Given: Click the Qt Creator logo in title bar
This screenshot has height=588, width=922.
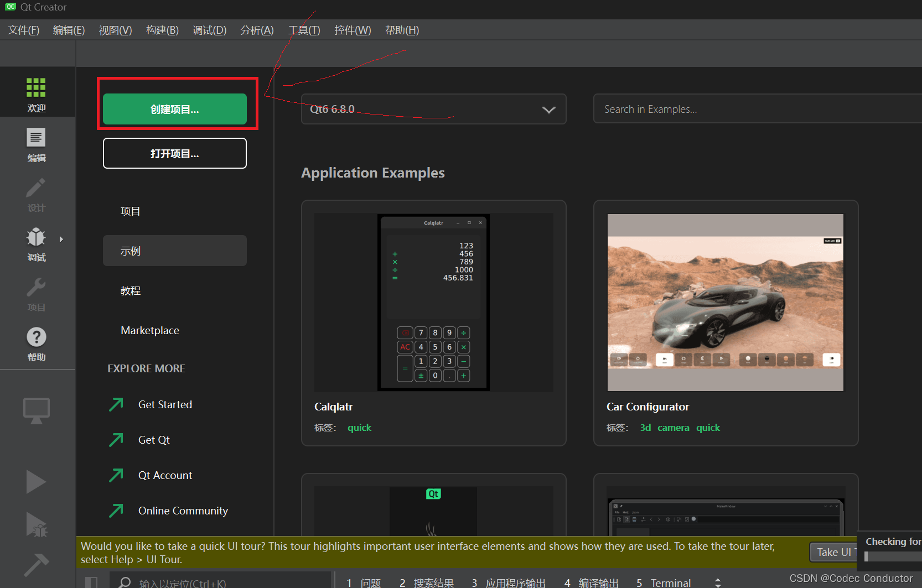Looking at the screenshot, I should tap(11, 7).
